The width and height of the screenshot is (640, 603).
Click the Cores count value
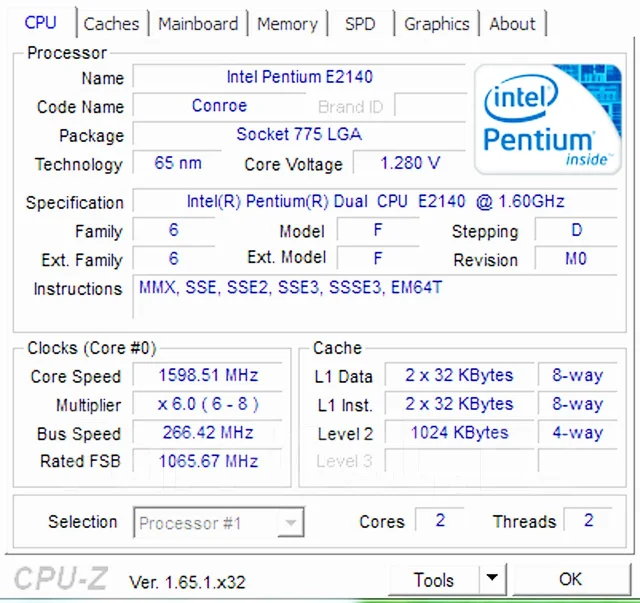440,520
